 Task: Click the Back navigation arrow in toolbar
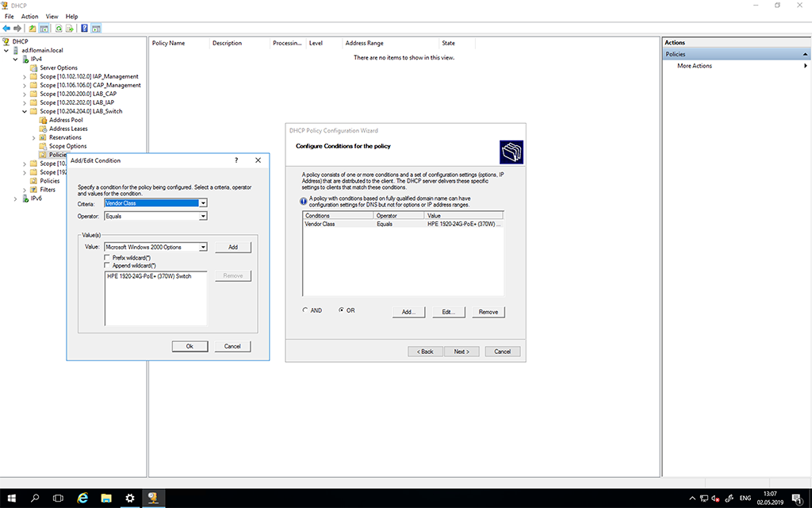(6, 28)
